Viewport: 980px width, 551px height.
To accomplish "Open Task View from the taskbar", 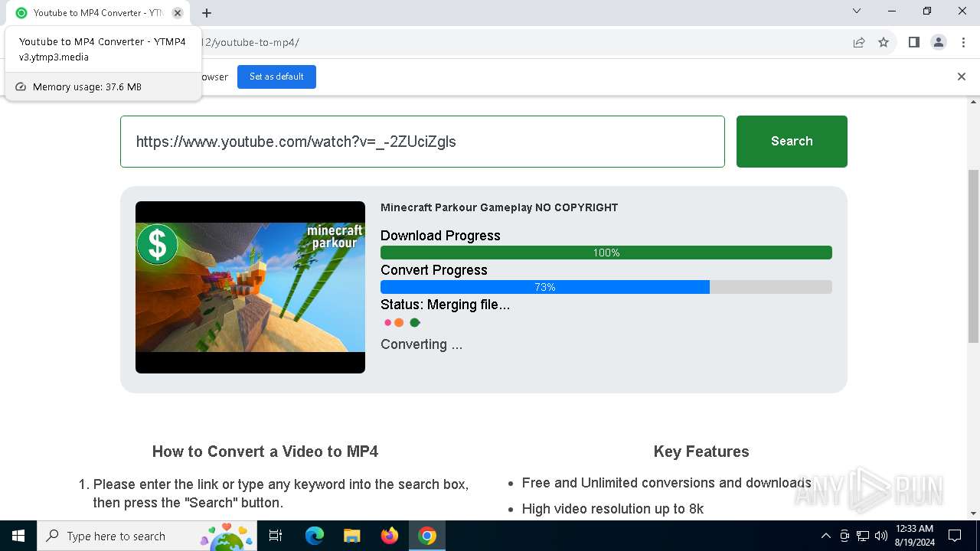I will point(276,536).
